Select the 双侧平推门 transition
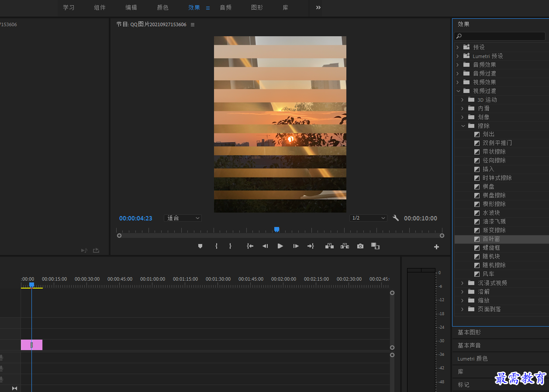 [x=497, y=143]
